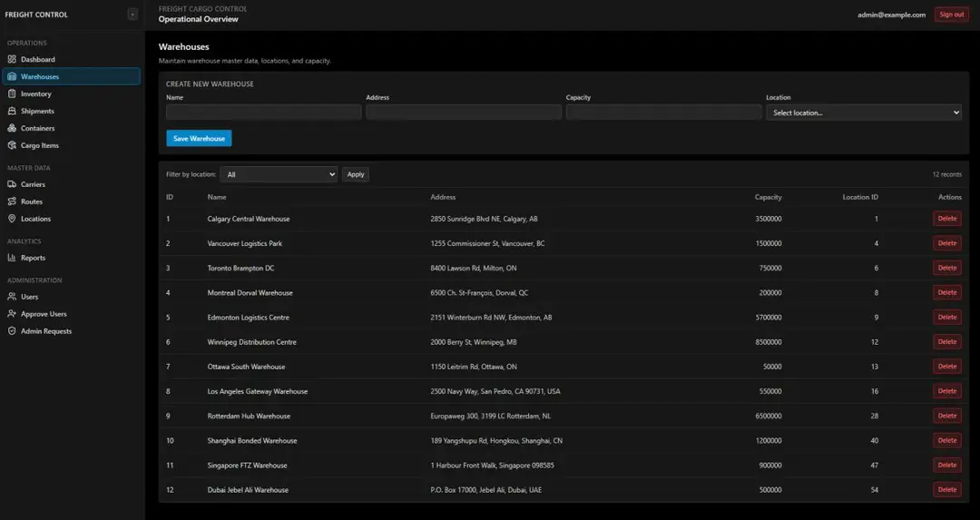Collapse the Freight Control sidebar toggle

coord(132,15)
